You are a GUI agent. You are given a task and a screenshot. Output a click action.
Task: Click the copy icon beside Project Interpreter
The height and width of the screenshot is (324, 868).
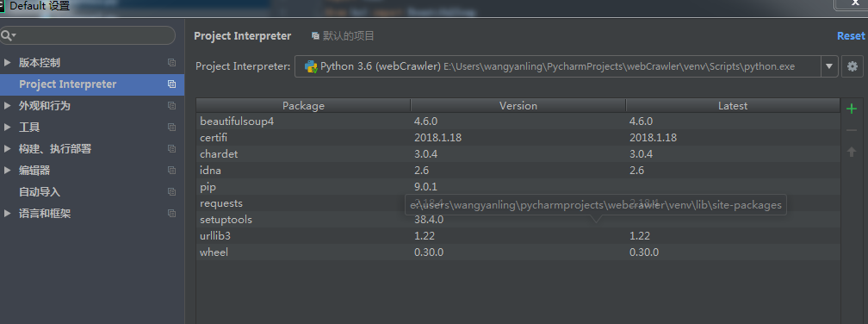click(x=171, y=84)
